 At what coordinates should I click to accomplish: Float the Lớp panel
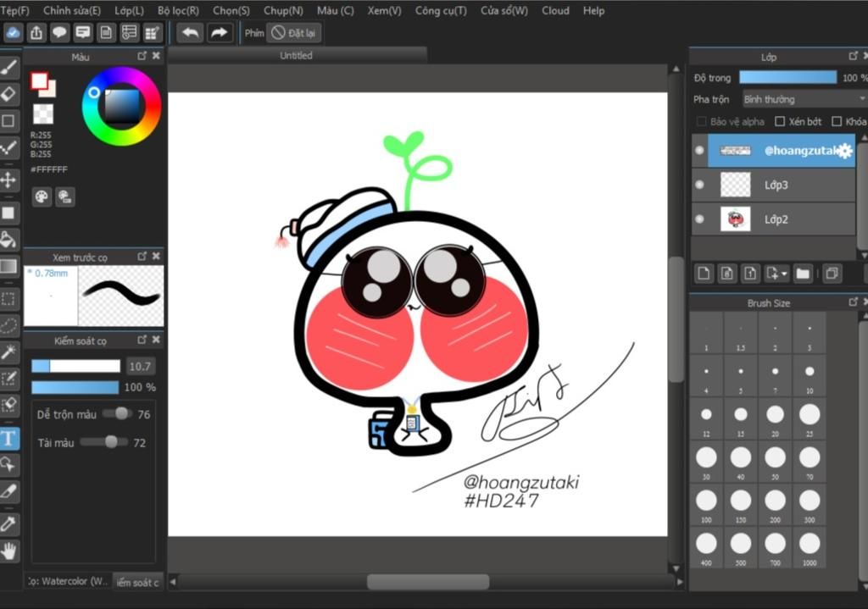853,56
